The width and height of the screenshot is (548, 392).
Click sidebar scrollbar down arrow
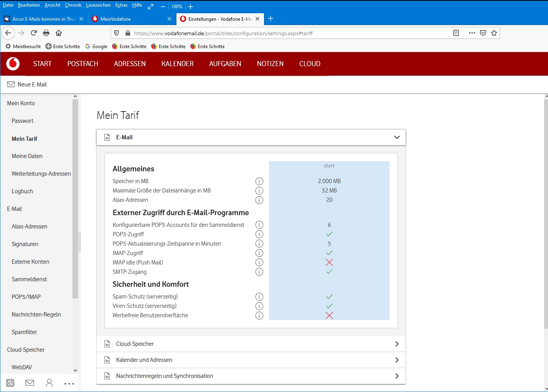tap(75, 370)
